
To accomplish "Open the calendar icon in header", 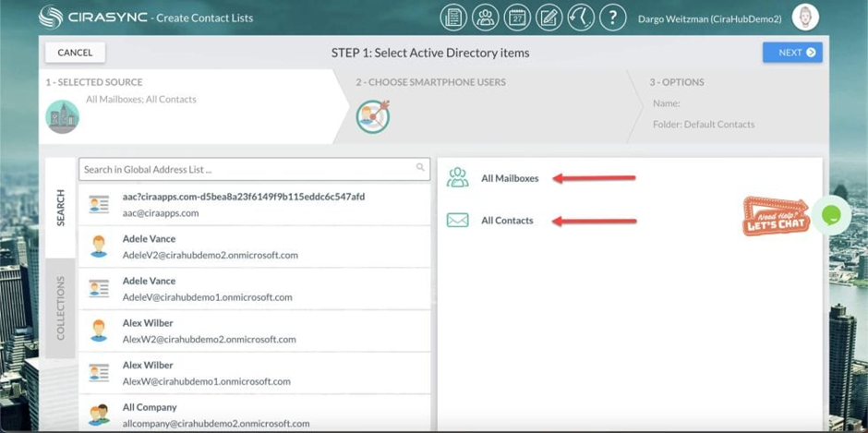I will 517,18.
